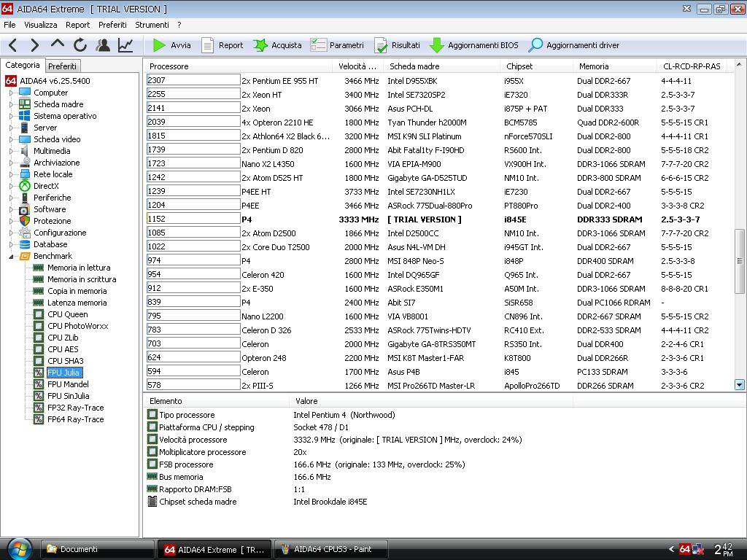
Task: Sort results by the Chipset column header
Action: [x=519, y=66]
